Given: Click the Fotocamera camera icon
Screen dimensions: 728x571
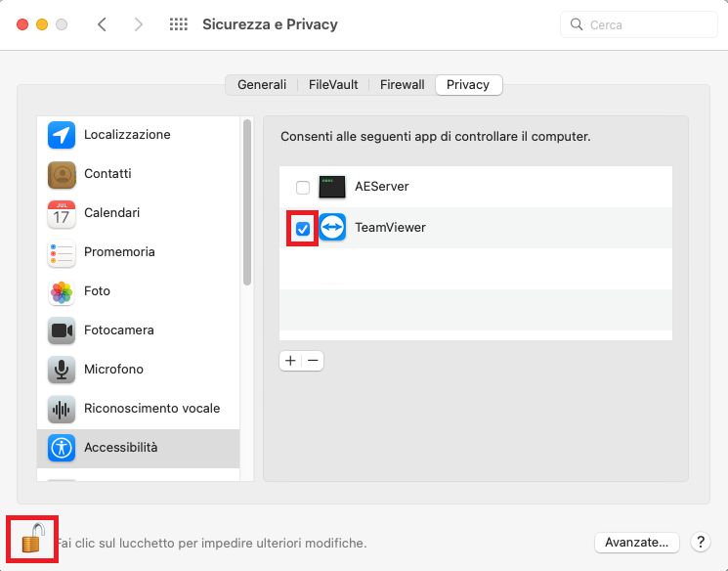Looking at the screenshot, I should point(62,330).
